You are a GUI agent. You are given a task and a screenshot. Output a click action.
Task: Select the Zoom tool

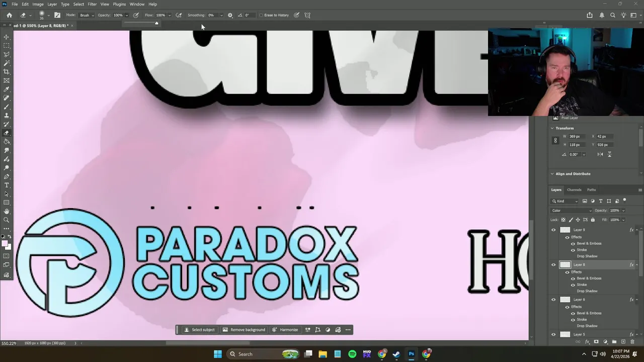pos(7,220)
